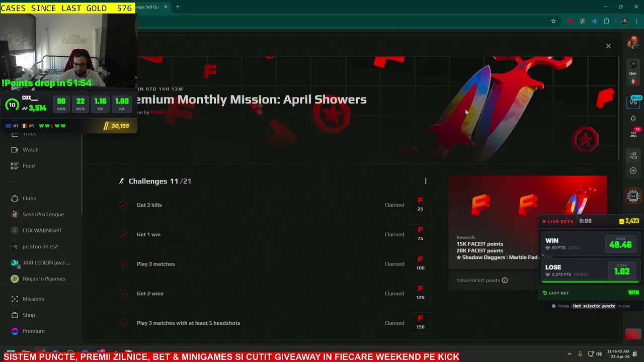Open Missions in the left sidebar
The image size is (644, 362).
[33, 299]
